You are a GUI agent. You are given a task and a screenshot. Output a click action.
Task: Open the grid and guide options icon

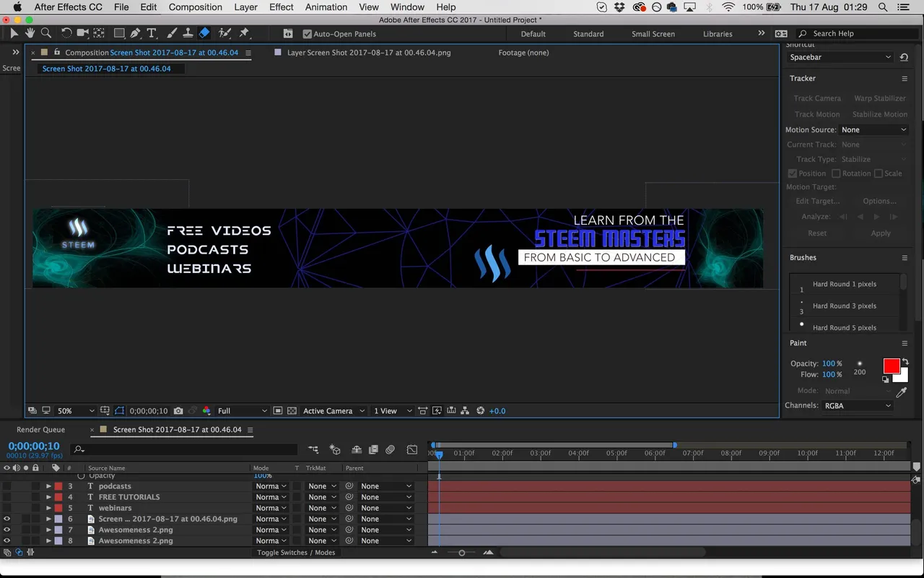click(x=105, y=411)
